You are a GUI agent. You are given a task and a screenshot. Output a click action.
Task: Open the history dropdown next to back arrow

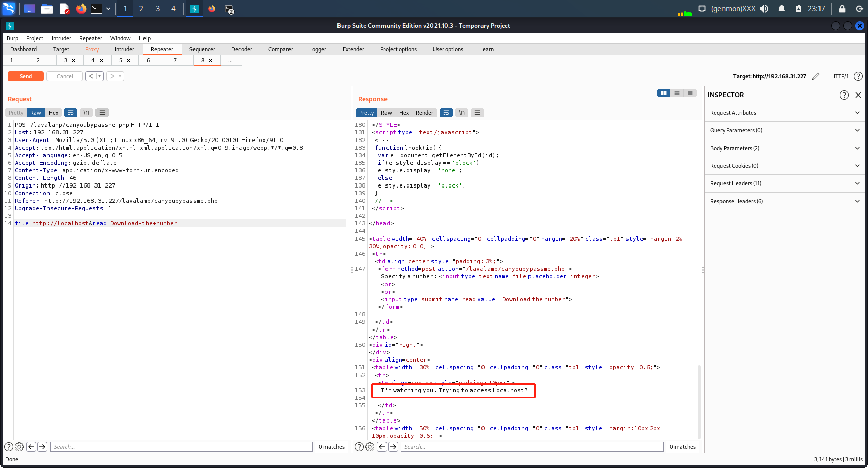[100, 76]
